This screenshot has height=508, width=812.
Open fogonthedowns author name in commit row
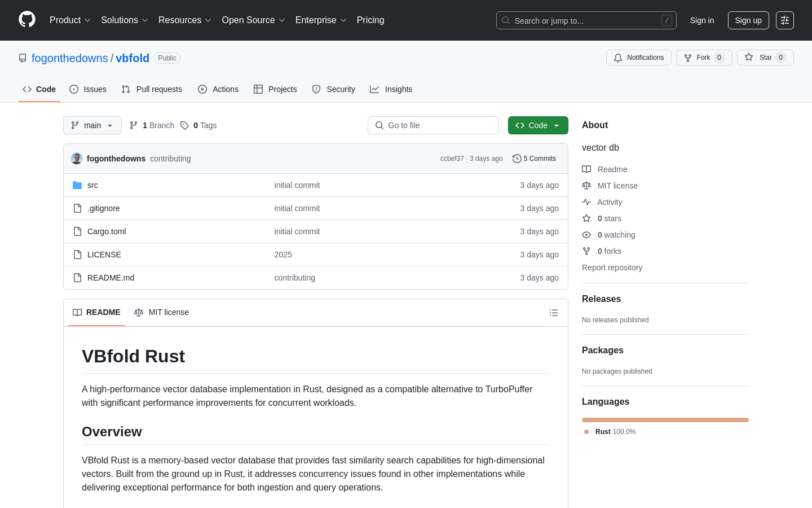tap(116, 159)
